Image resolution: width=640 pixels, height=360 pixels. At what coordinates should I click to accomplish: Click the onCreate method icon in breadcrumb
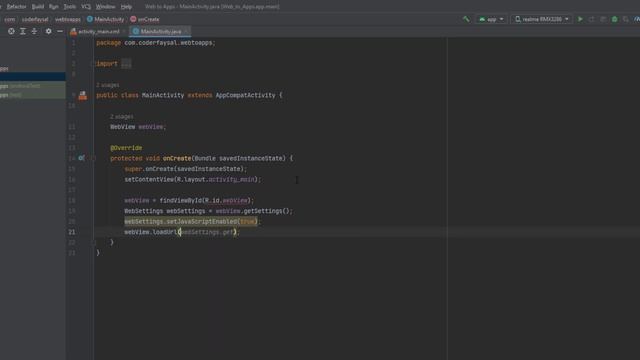click(x=133, y=19)
